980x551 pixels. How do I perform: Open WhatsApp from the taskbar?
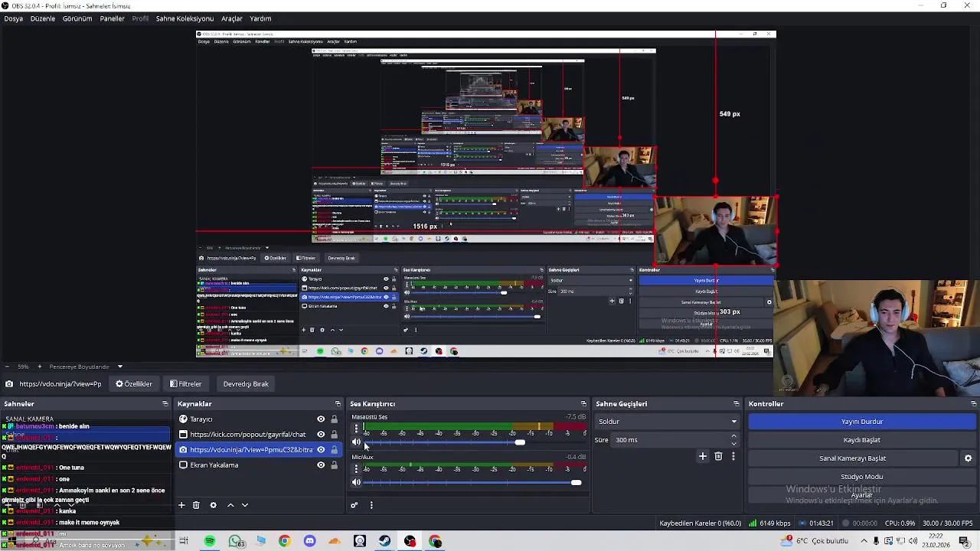(236, 542)
